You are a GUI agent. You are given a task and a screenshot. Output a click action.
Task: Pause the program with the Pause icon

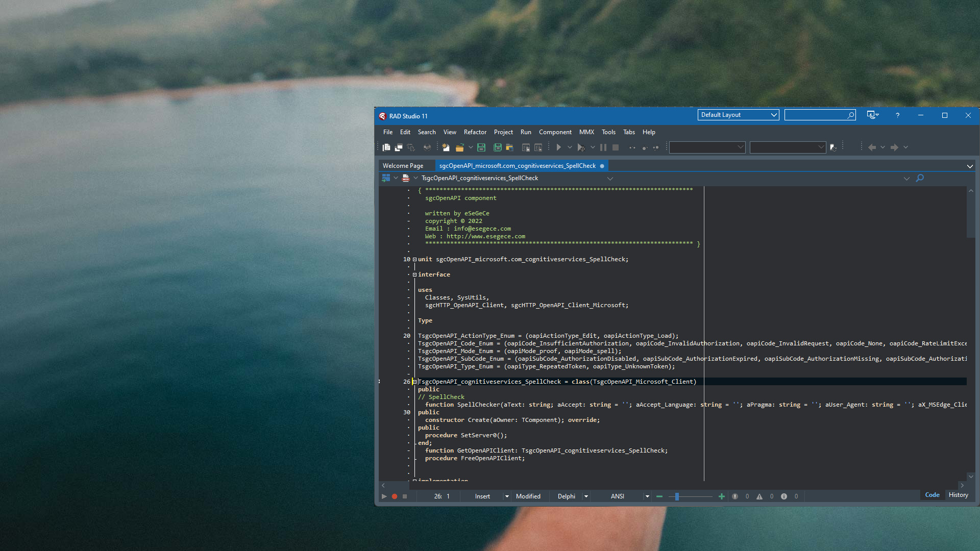[603, 147]
